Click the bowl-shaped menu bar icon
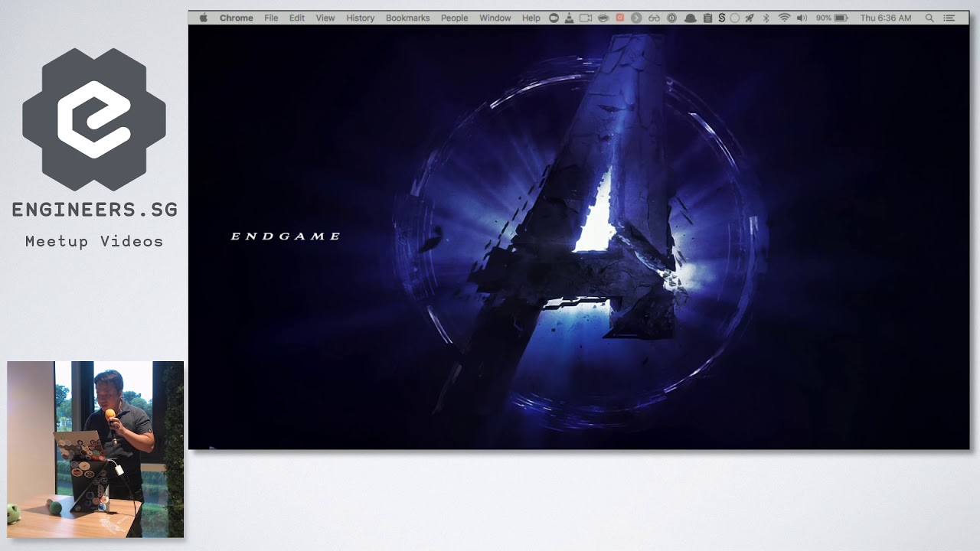The height and width of the screenshot is (551, 980). (x=603, y=18)
